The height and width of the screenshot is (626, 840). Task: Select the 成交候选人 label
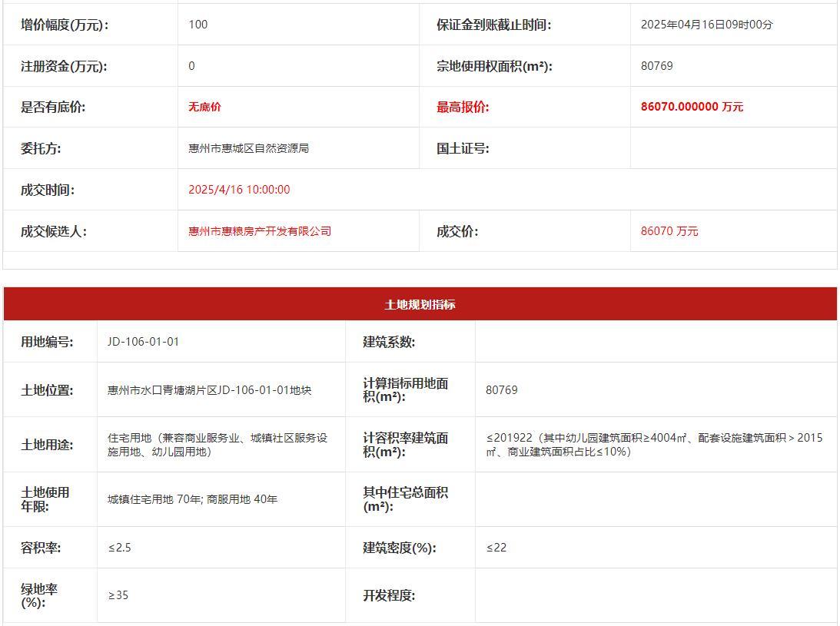(x=54, y=232)
